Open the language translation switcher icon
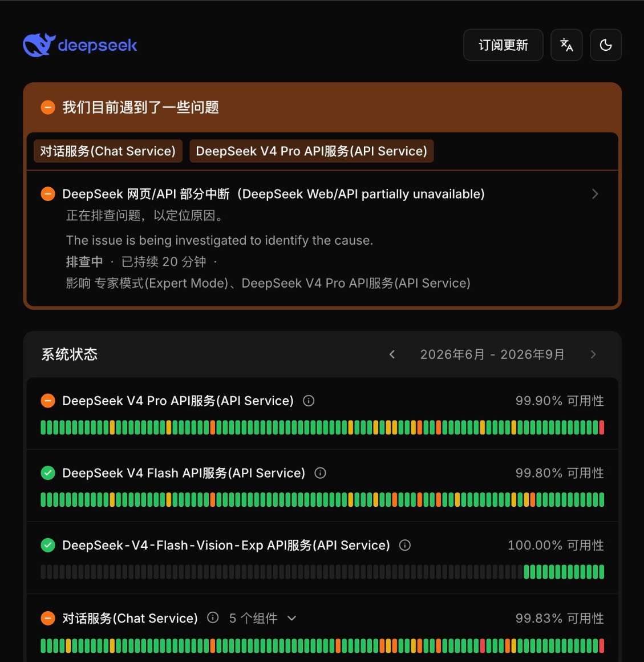 pos(566,45)
